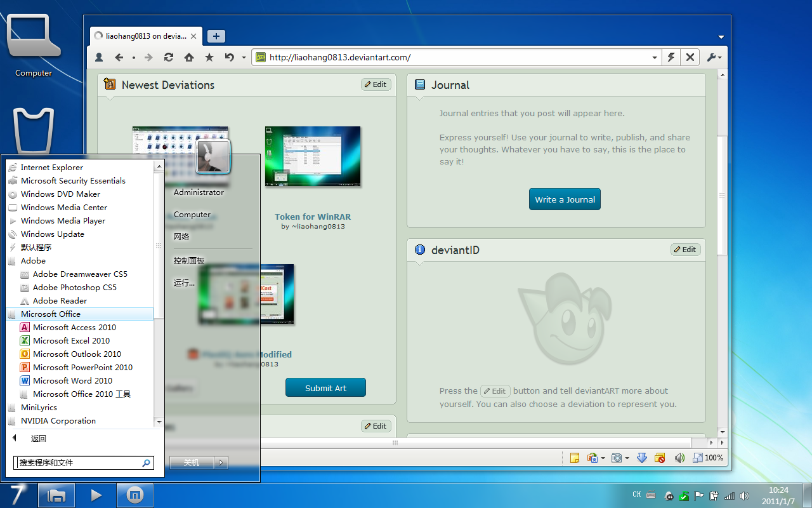Viewport: 812px width, 508px height.
Task: Open the tab list dropdown arrow
Action: (x=721, y=37)
